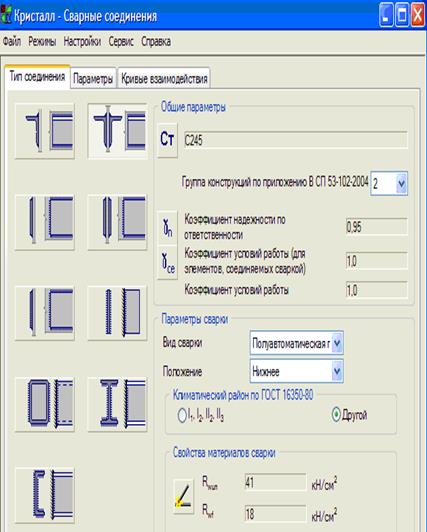Open the γn reliability coefficient button

tap(167, 228)
